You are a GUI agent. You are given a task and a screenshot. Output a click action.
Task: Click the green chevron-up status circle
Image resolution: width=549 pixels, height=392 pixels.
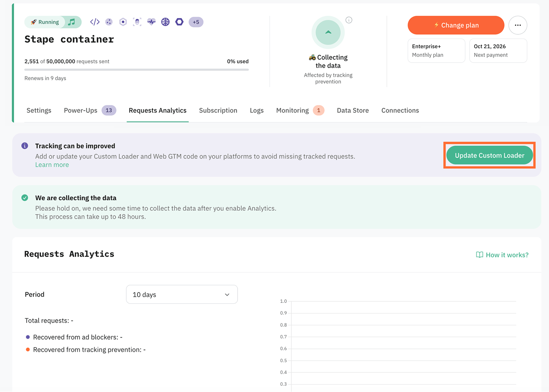pyautogui.click(x=328, y=32)
